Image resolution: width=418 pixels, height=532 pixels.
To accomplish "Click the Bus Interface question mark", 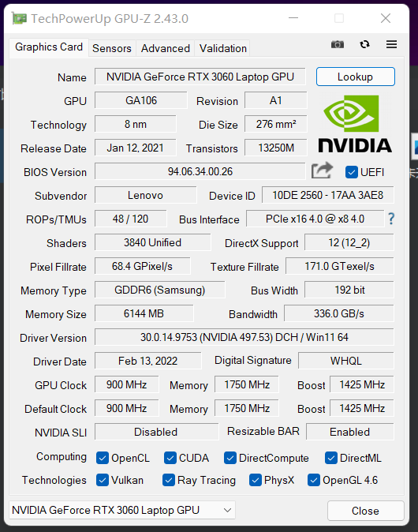I will point(391,219).
